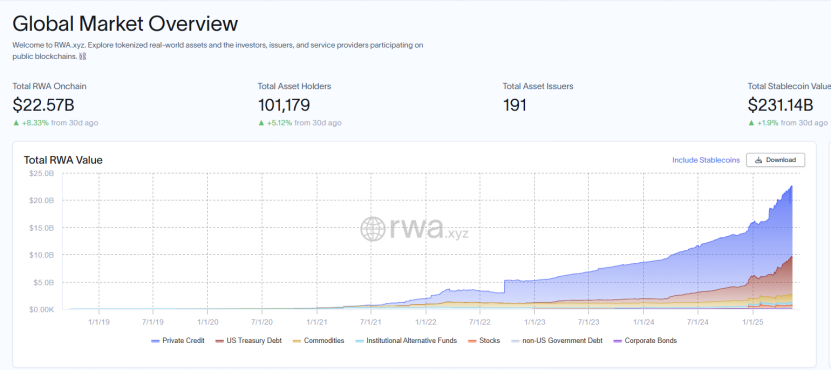Toggle Stocks series in chart legend
Screen dimensions: 831x370
pyautogui.click(x=484, y=341)
